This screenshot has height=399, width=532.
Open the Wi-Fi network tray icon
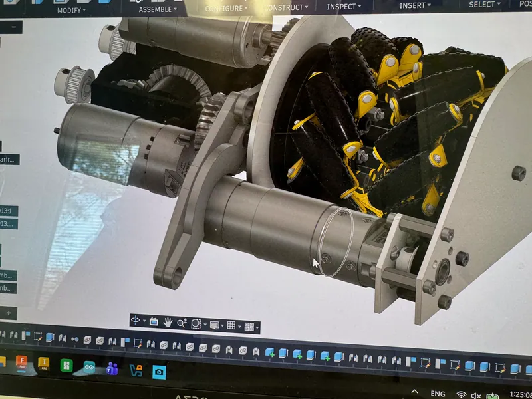(461, 394)
